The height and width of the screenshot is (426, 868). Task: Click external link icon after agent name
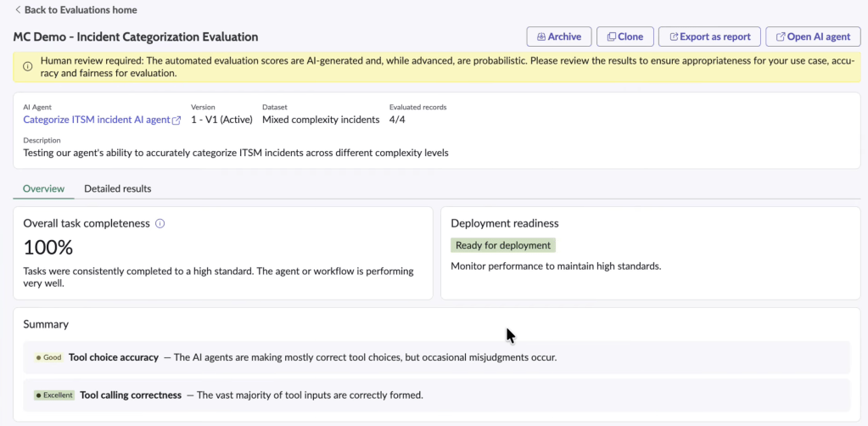[x=176, y=121]
